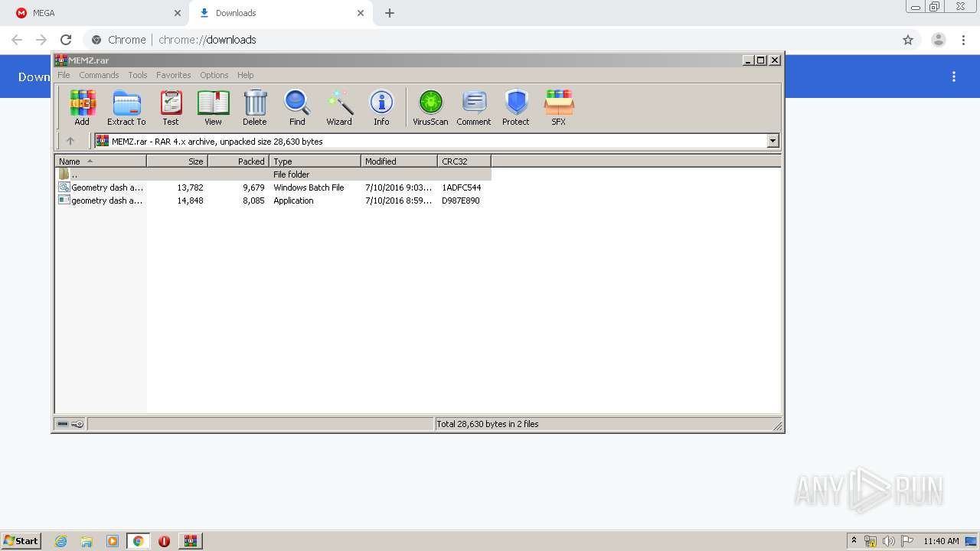Open the Find magnifier tool
Screen dimensions: 980x551
[297, 107]
